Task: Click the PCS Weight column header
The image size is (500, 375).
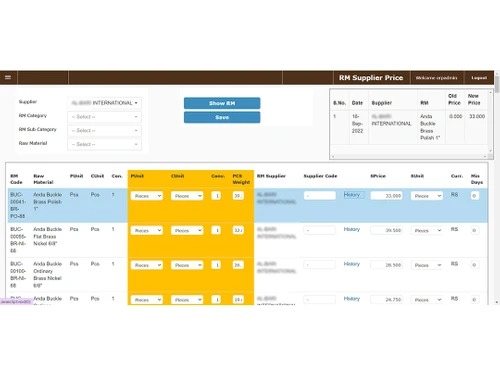Action: pos(241,179)
